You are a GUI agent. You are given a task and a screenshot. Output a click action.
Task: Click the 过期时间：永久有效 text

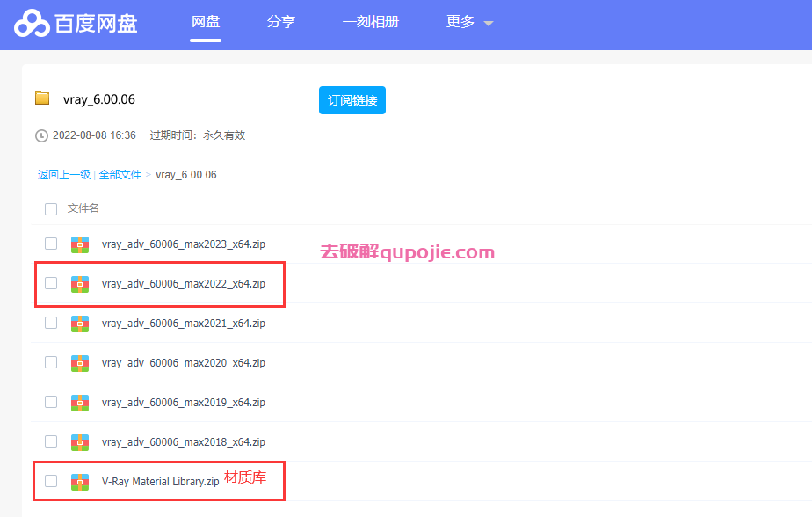click(198, 135)
